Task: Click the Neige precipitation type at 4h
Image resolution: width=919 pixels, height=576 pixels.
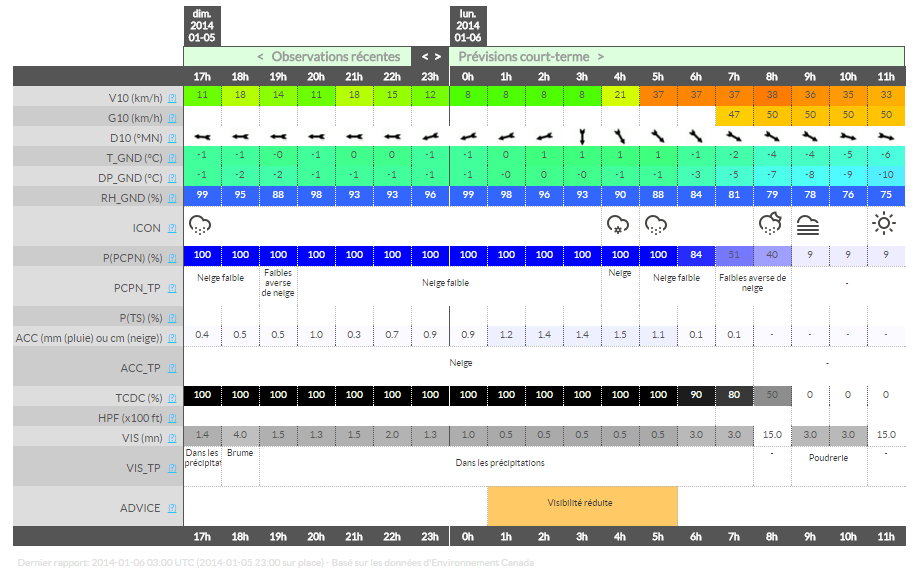Action: tap(620, 273)
